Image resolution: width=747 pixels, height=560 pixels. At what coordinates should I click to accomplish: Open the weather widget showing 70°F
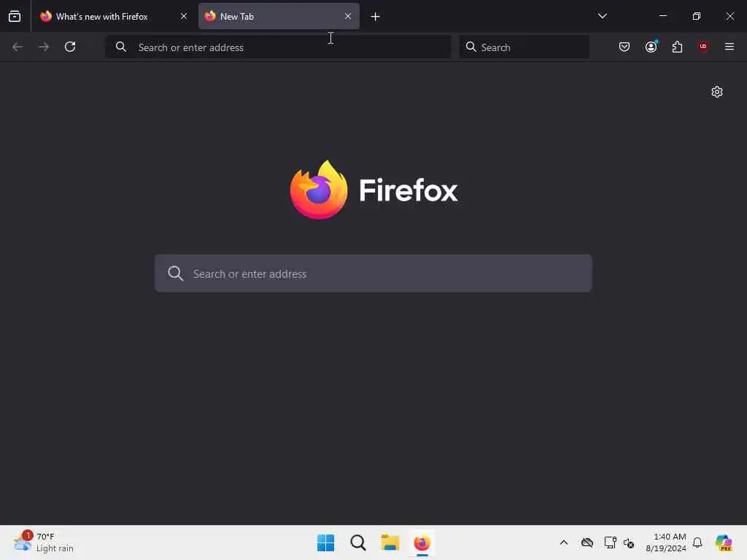43,542
